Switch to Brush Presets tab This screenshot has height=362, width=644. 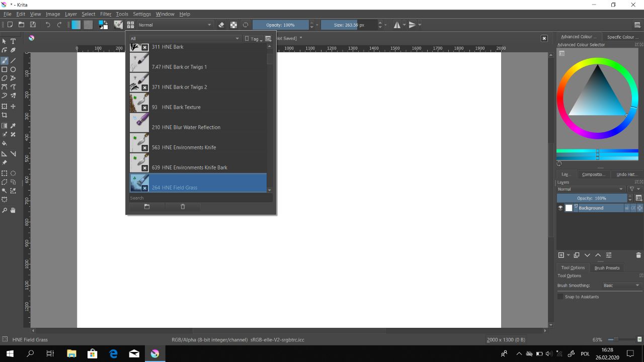pyautogui.click(x=607, y=268)
